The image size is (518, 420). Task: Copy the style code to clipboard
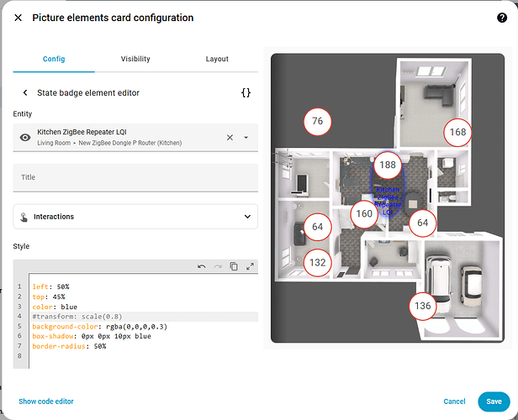[234, 266]
